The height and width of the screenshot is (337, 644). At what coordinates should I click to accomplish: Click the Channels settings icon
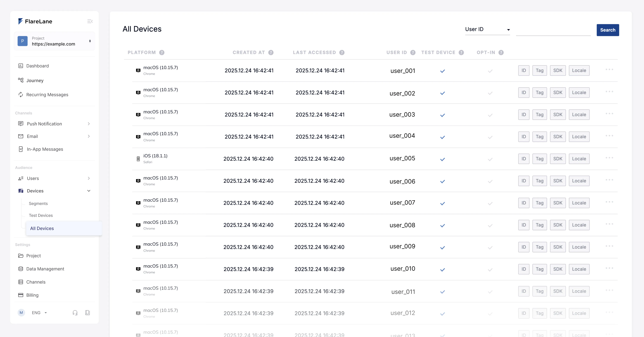click(x=21, y=282)
